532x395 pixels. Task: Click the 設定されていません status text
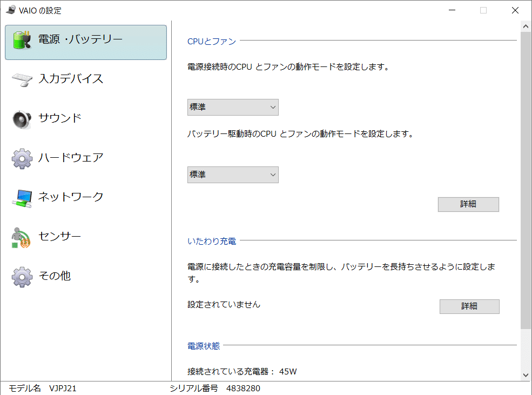224,305
